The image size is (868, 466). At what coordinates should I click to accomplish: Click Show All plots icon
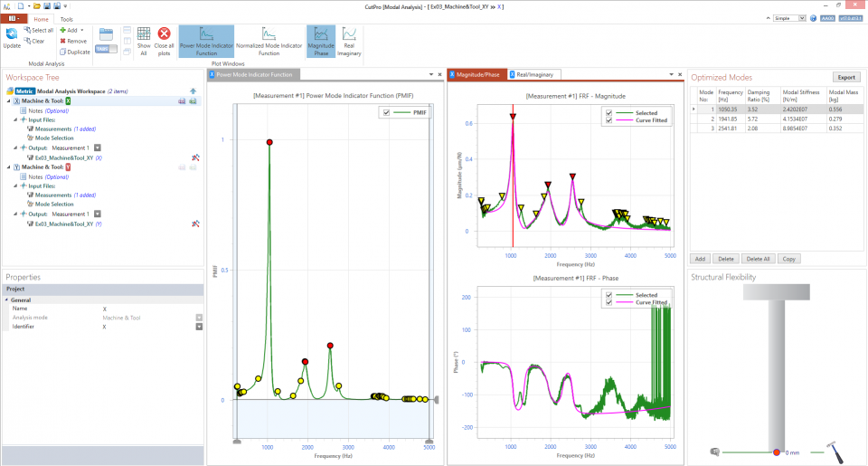tap(144, 42)
